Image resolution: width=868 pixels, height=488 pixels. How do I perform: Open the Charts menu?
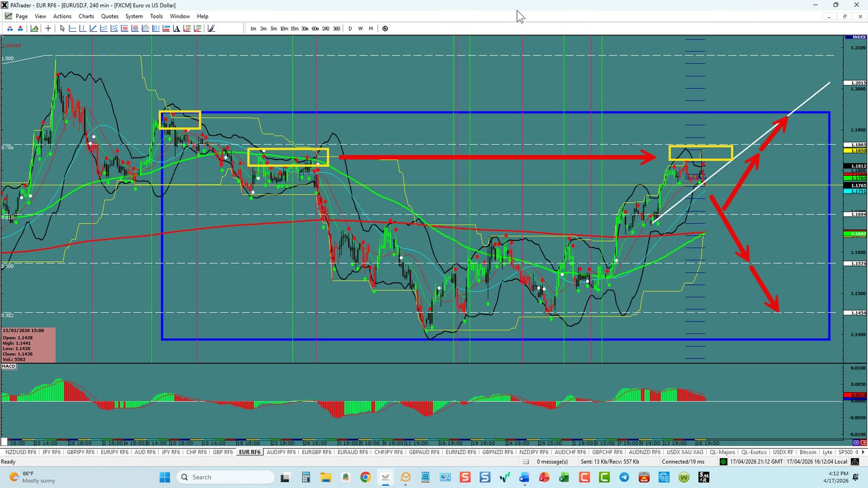tap(86, 16)
